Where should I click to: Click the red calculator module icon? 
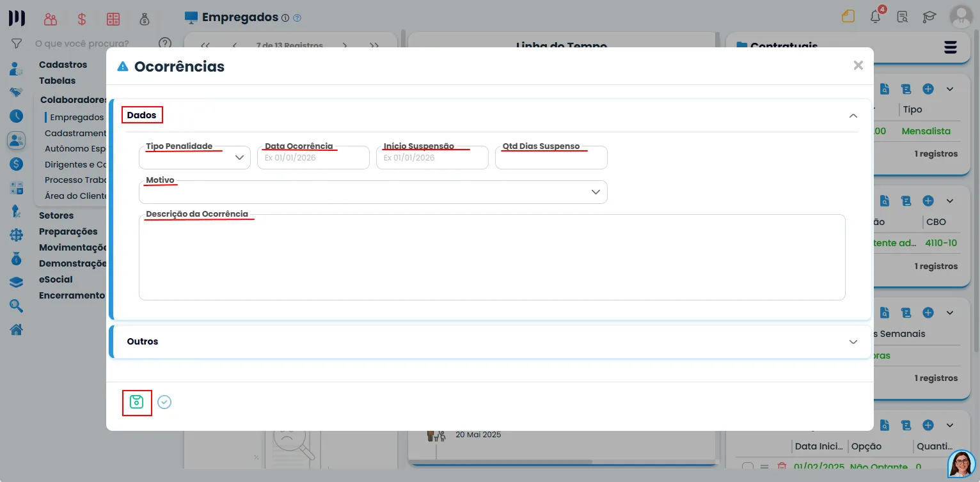113,19
